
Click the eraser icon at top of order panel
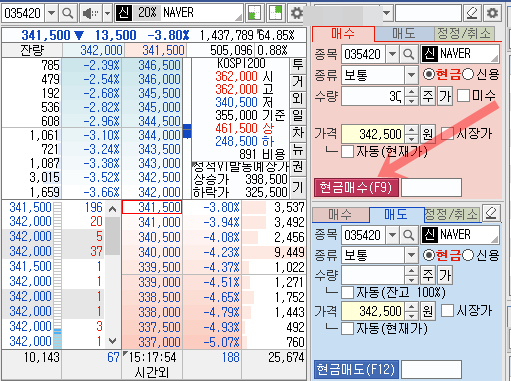point(472,13)
